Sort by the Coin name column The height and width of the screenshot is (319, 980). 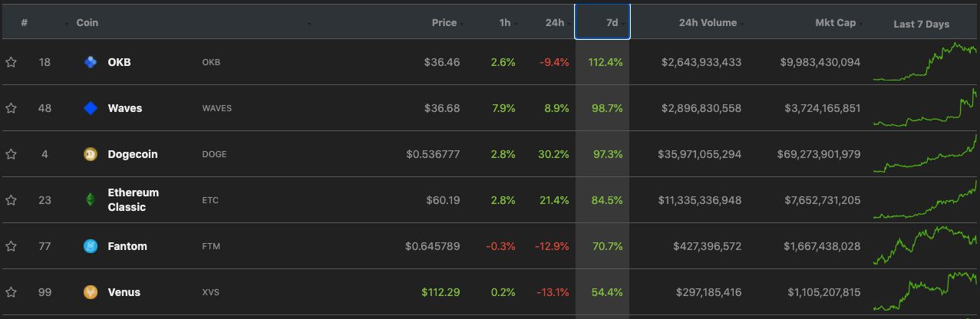[x=87, y=22]
